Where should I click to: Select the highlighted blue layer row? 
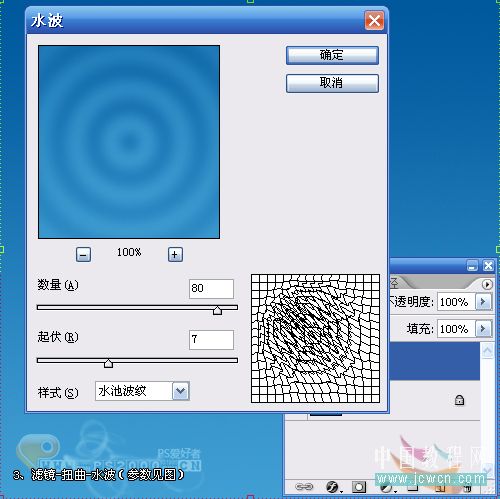(x=435, y=361)
